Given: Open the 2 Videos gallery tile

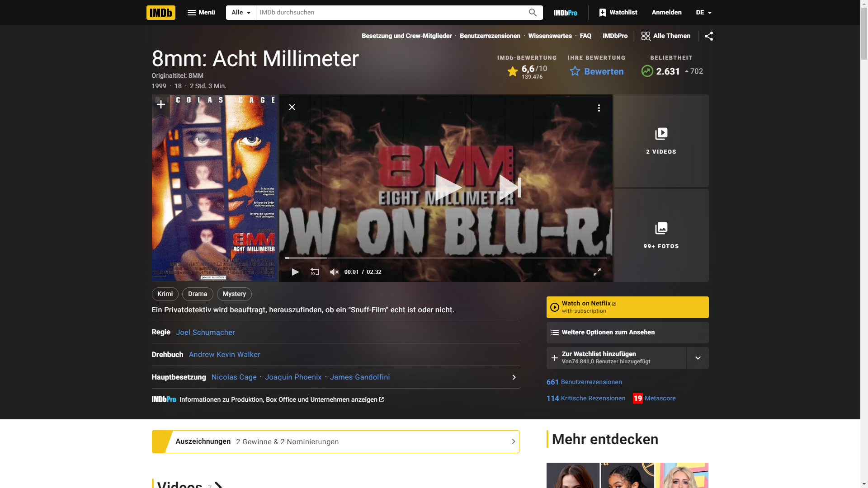Looking at the screenshot, I should point(661,141).
